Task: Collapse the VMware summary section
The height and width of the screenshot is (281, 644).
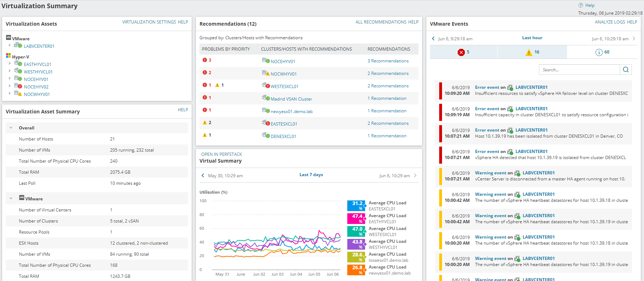Action: coord(11,198)
